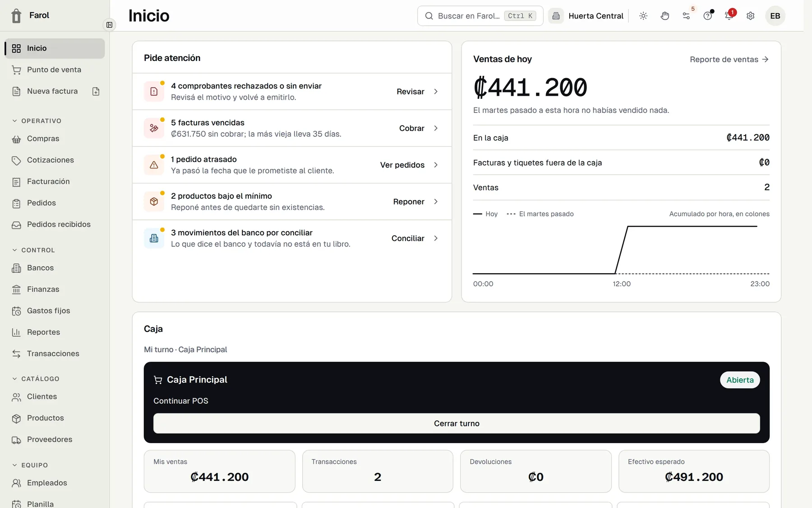Open Facturación in sidebar

[55, 182]
